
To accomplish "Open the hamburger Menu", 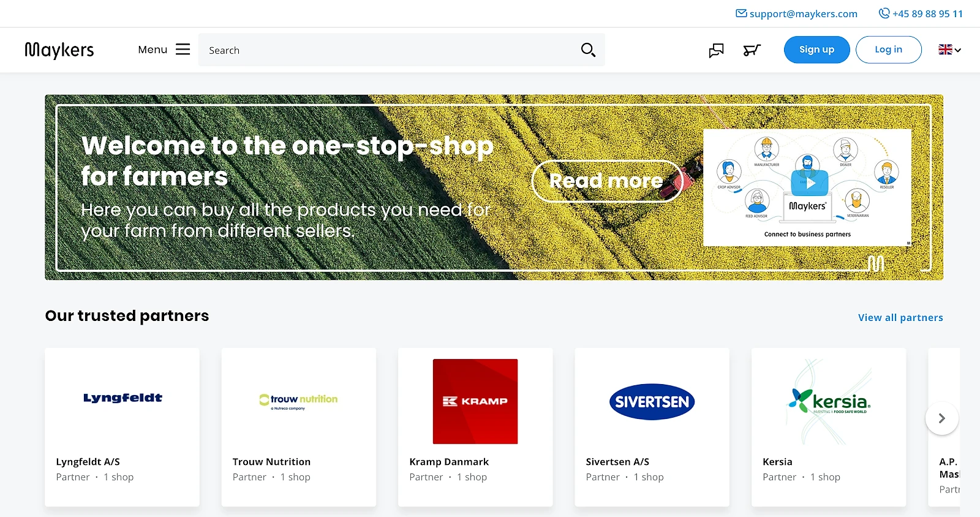I will [164, 50].
